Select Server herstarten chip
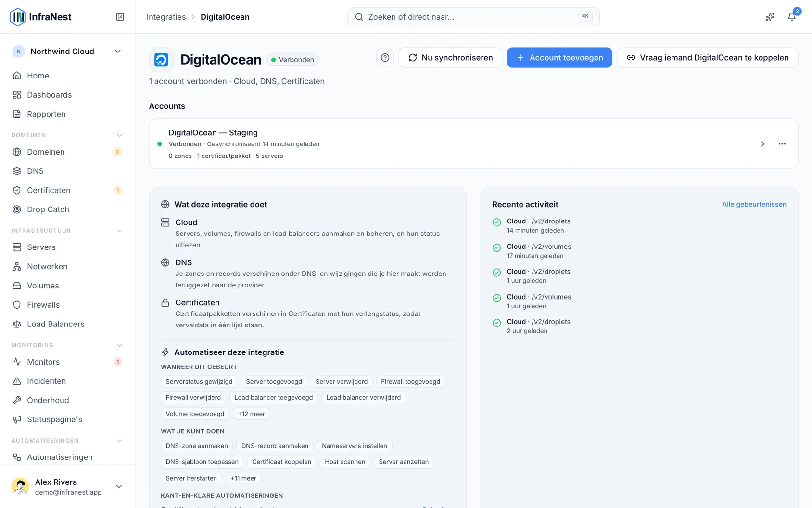Viewport: 812px width, 508px height. pos(191,478)
